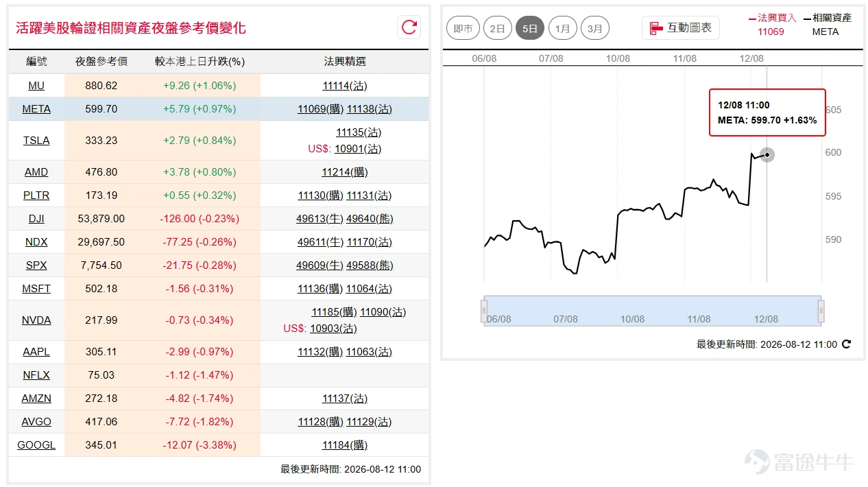Click GOOGL's -12.07 (-3.38%) change cell

coord(200,445)
